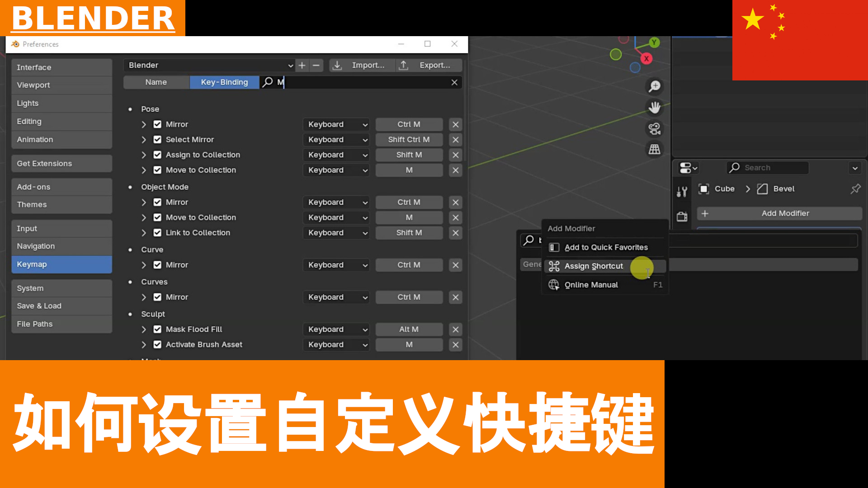Image resolution: width=868 pixels, height=488 pixels.
Task: Click the Export keymap button
Action: (429, 65)
